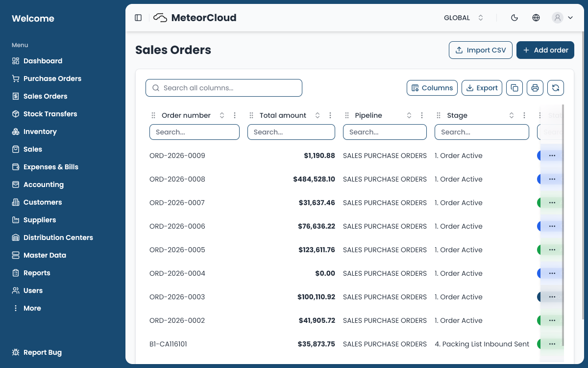Open the GLOBAL region selector
Screen dimensions: 588x368
click(464, 18)
